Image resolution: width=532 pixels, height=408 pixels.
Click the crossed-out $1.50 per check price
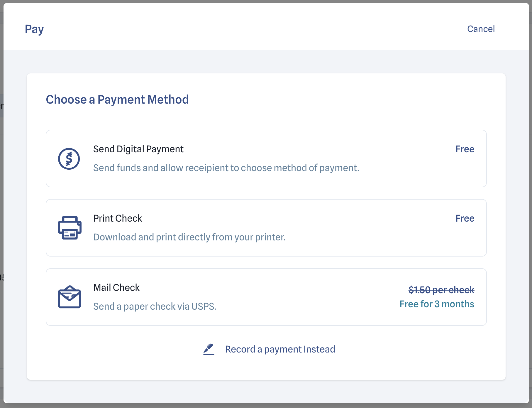(x=441, y=290)
